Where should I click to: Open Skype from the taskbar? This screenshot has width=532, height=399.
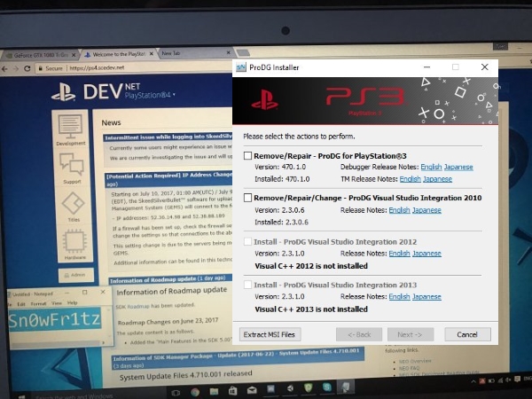[x=327, y=387]
